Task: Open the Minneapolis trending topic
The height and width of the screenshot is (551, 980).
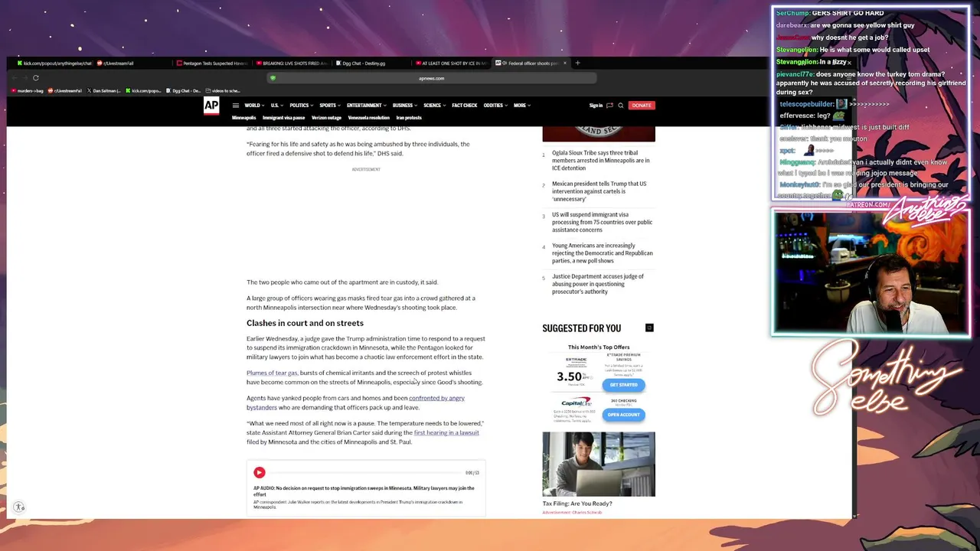Action: pos(243,118)
